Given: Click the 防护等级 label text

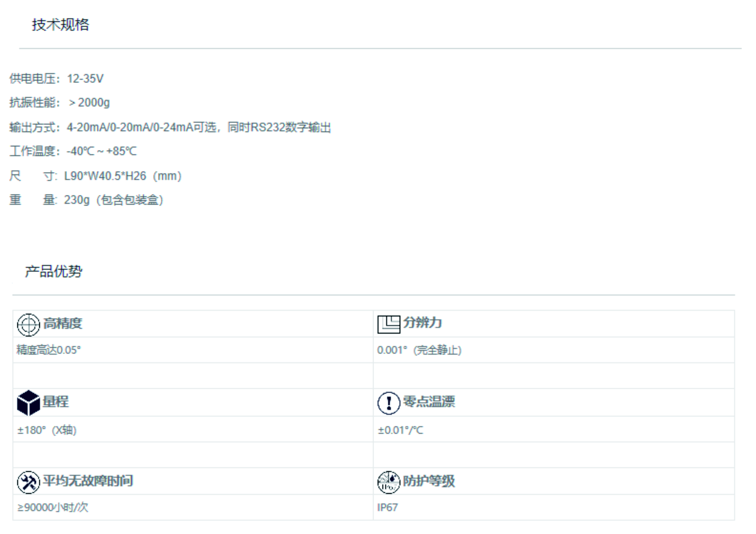Looking at the screenshot, I should click(429, 481).
